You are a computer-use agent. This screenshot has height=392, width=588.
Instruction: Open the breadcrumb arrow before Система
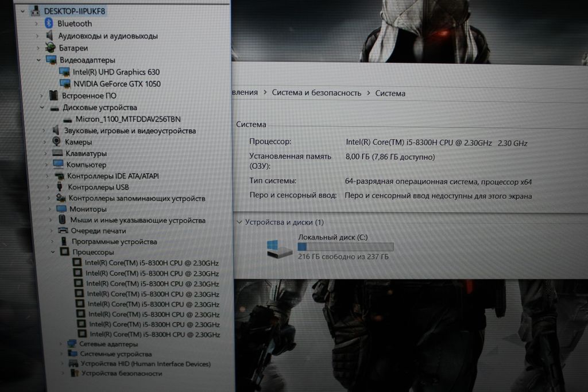click(x=368, y=93)
